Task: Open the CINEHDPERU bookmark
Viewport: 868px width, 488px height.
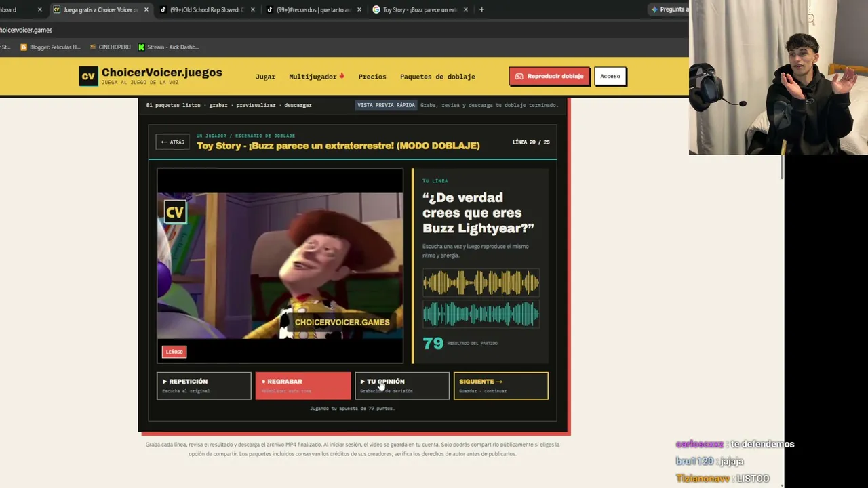Action: 110,47
